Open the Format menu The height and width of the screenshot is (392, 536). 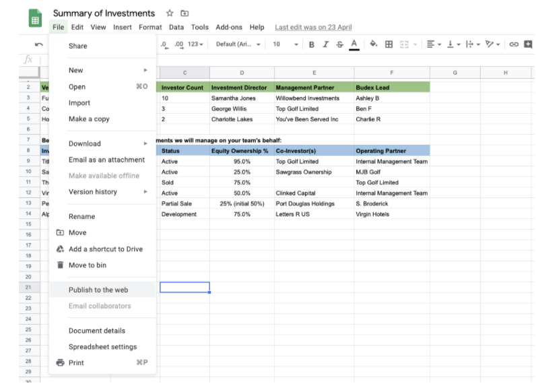pos(150,28)
